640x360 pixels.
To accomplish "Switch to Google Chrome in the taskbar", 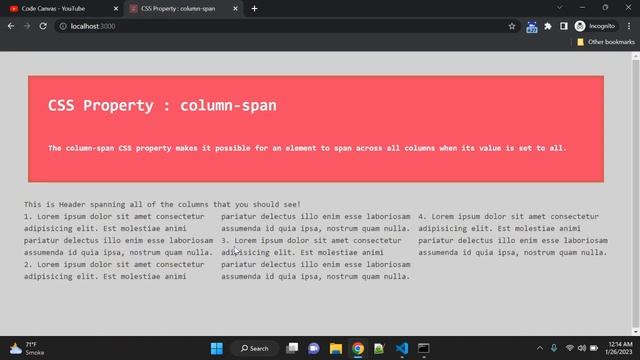I will [x=358, y=349].
